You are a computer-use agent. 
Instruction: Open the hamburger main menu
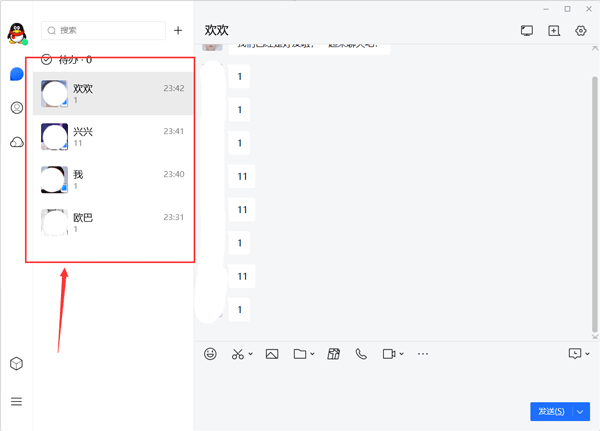coord(16,401)
